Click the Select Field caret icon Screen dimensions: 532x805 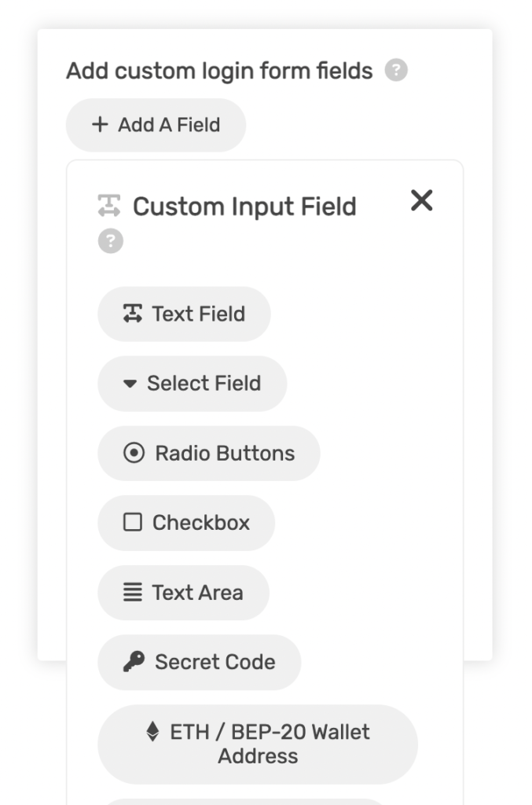click(x=130, y=384)
